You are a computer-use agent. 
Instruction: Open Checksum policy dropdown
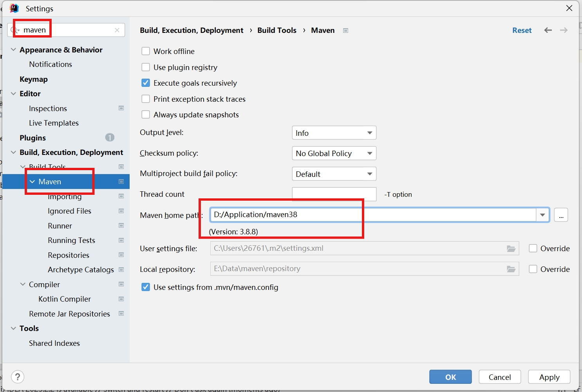(x=334, y=153)
